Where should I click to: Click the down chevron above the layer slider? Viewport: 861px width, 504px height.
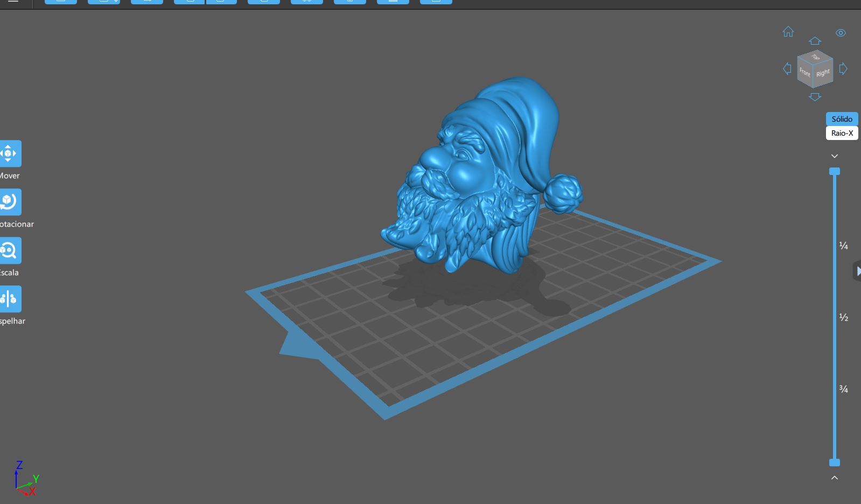pos(835,156)
